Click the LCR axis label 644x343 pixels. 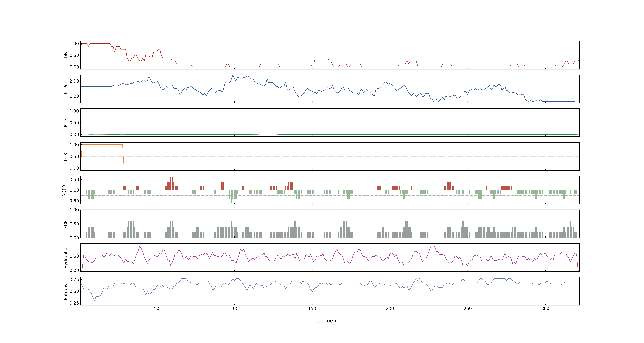click(x=66, y=157)
